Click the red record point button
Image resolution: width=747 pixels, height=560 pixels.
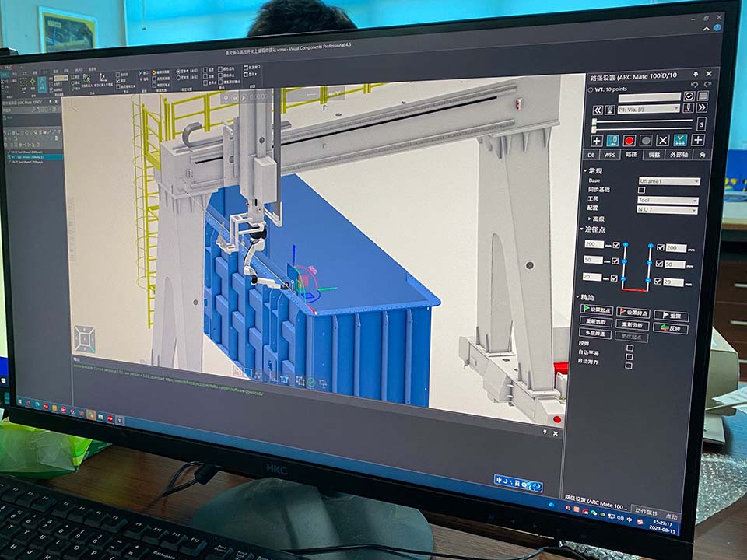[629, 141]
